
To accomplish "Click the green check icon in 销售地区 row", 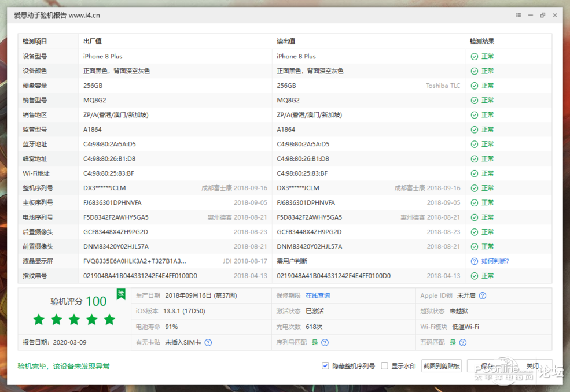I will pyautogui.click(x=475, y=115).
